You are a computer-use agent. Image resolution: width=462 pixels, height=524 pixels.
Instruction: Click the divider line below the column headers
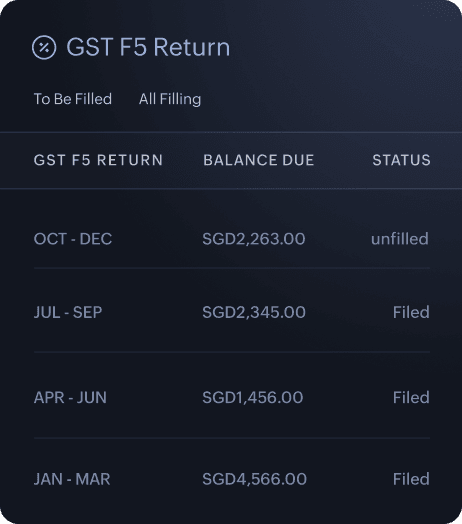231,189
